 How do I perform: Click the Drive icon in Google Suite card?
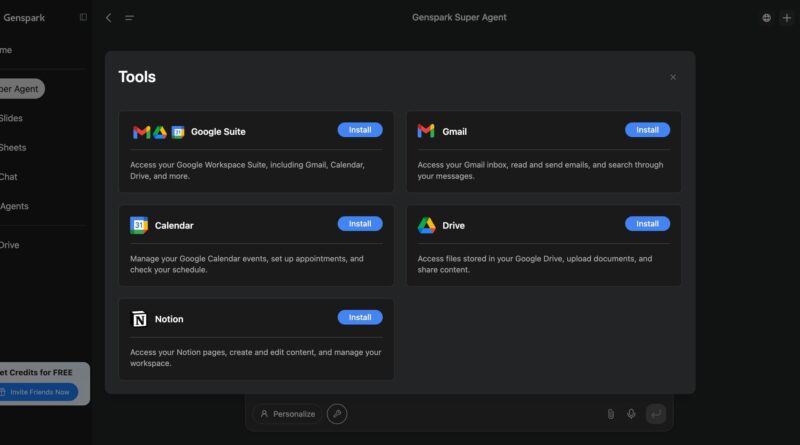(x=160, y=132)
